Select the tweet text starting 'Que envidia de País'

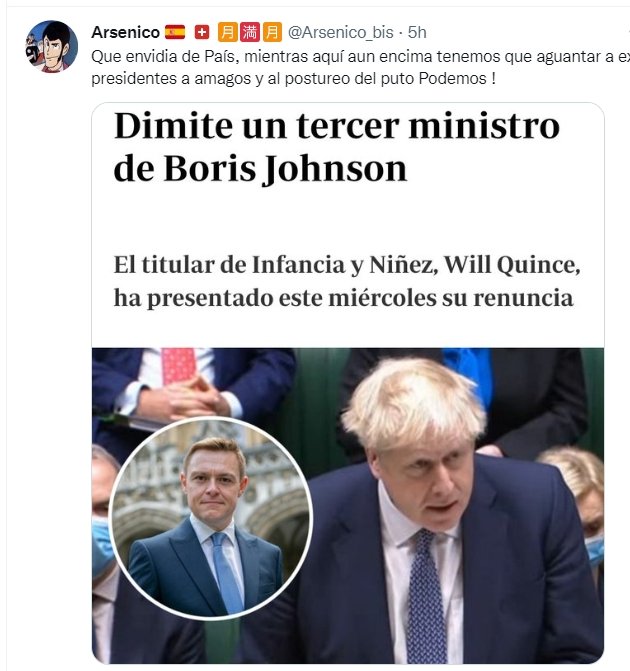tap(360, 68)
